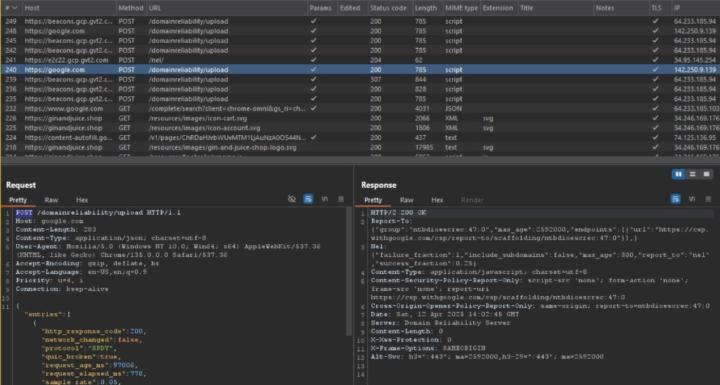Click the X-Frame-Options: SAMEORIGIN response header

(428, 348)
